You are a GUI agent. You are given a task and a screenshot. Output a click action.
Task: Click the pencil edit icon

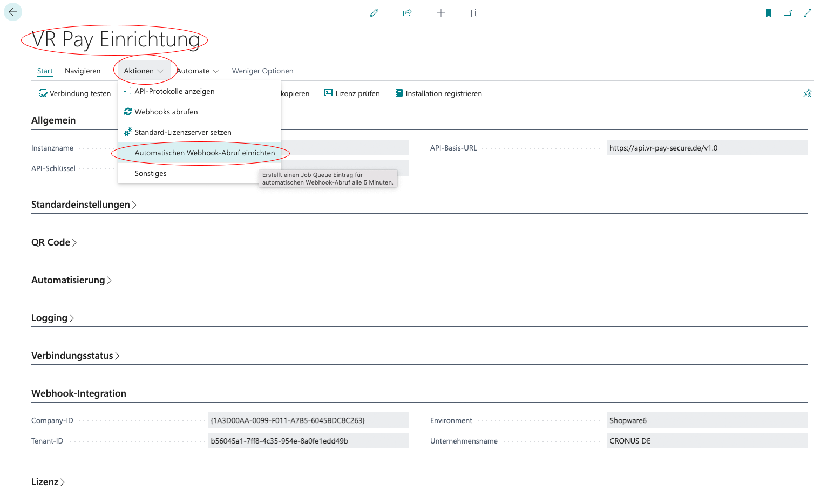tap(374, 13)
